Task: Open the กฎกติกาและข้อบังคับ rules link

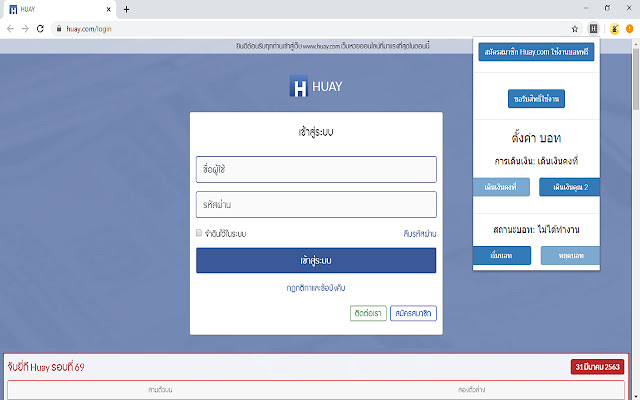Action: (316, 288)
